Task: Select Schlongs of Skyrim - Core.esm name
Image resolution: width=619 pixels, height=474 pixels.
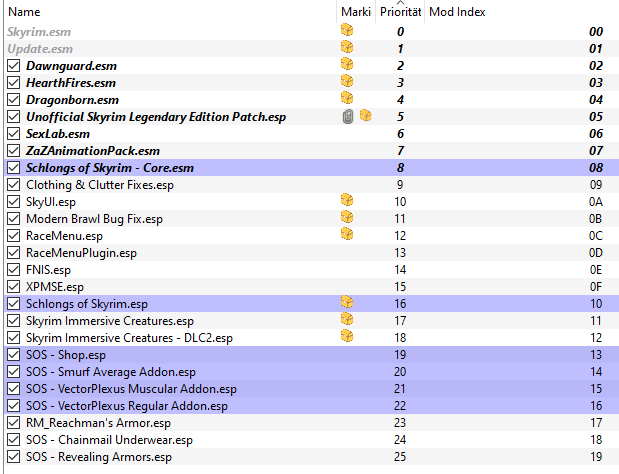Action: coord(110,168)
